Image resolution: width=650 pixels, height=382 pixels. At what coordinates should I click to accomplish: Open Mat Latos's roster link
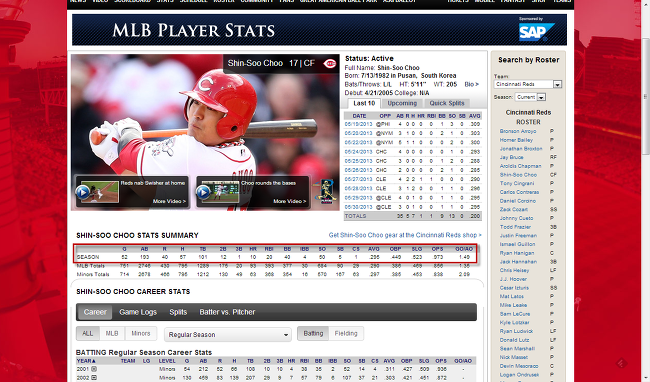(x=512, y=296)
